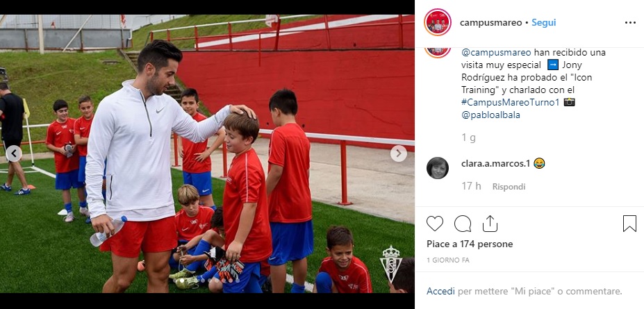
Task: Go to the next photo with the right arrow
Action: pyautogui.click(x=398, y=153)
